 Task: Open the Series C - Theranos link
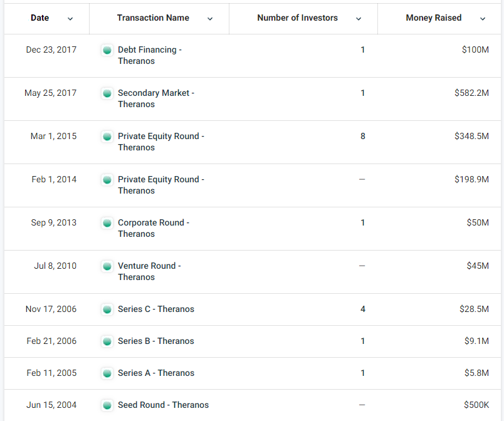click(x=156, y=309)
